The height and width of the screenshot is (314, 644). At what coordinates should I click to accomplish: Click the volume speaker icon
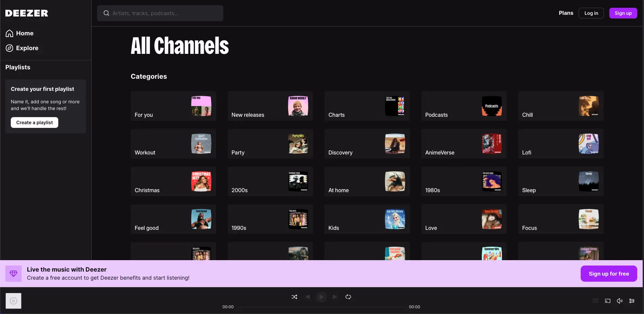click(620, 301)
